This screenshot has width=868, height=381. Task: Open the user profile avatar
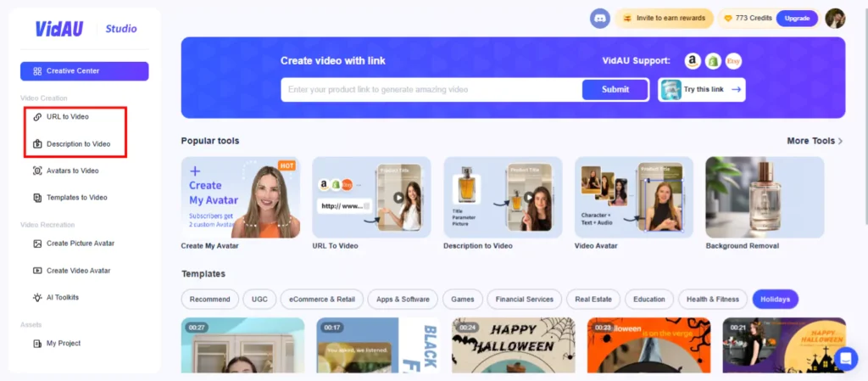tap(835, 19)
